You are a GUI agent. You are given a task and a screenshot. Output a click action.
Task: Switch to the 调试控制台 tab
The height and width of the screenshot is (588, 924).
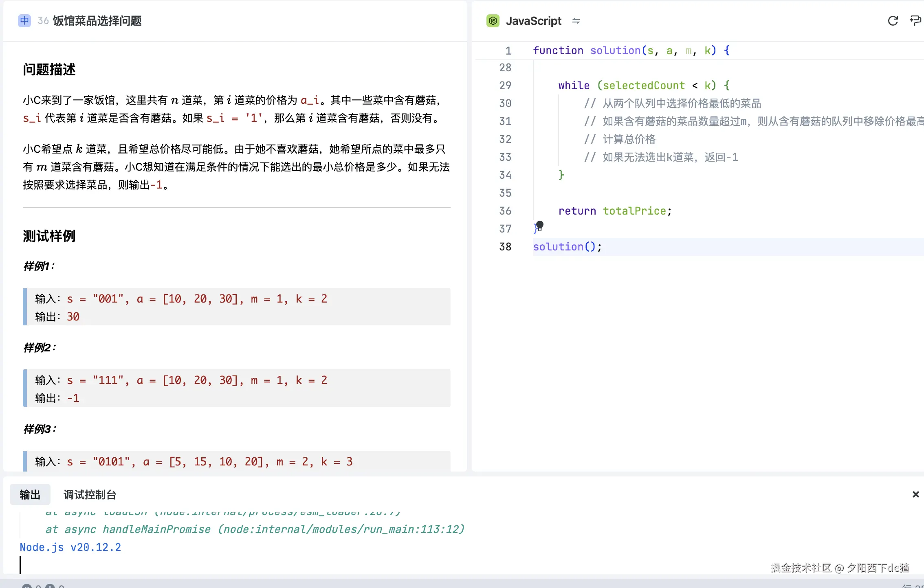coord(90,495)
